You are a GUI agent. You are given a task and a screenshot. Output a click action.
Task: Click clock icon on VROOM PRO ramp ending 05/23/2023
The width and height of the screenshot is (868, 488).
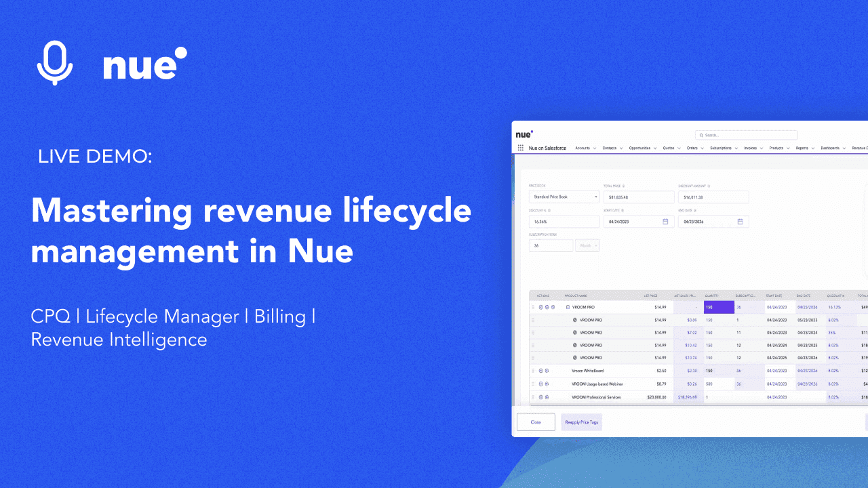574,320
